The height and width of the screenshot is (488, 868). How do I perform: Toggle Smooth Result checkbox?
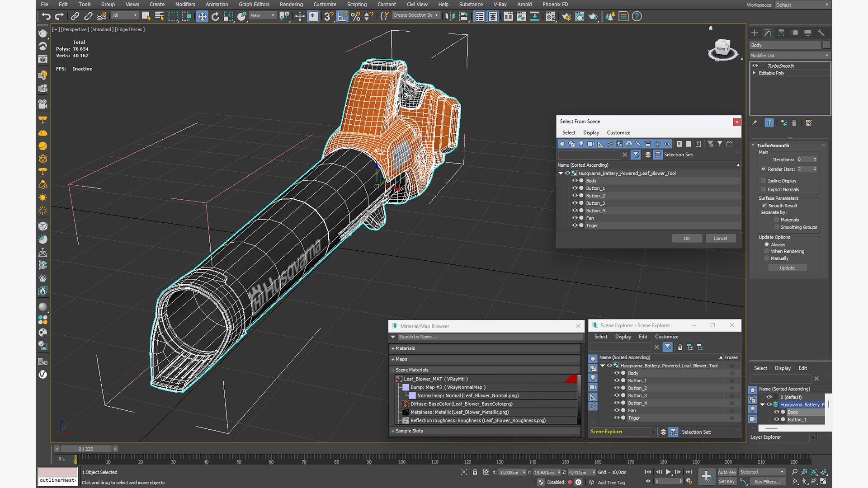pos(764,206)
